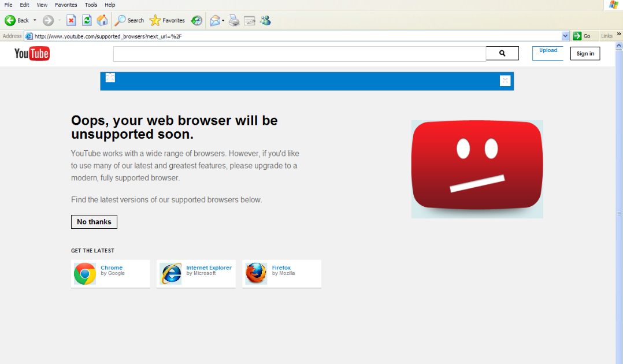Click the YouTube search input box
The image size is (623, 364).
click(299, 54)
